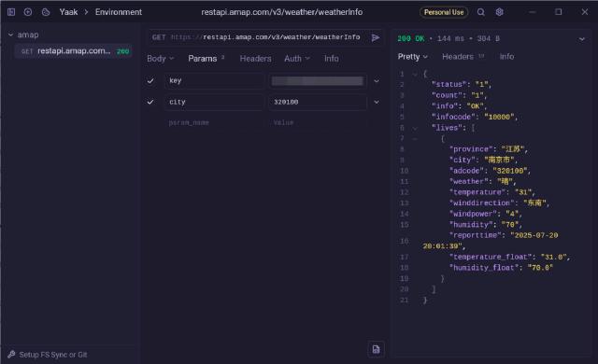The image size is (598, 364).
Task: Open the Pretty view mode dropdown
Action: point(412,57)
